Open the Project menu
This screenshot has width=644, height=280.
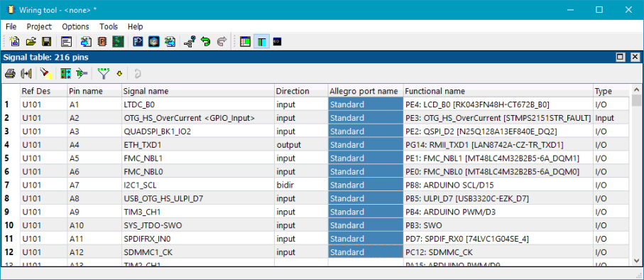[39, 27]
